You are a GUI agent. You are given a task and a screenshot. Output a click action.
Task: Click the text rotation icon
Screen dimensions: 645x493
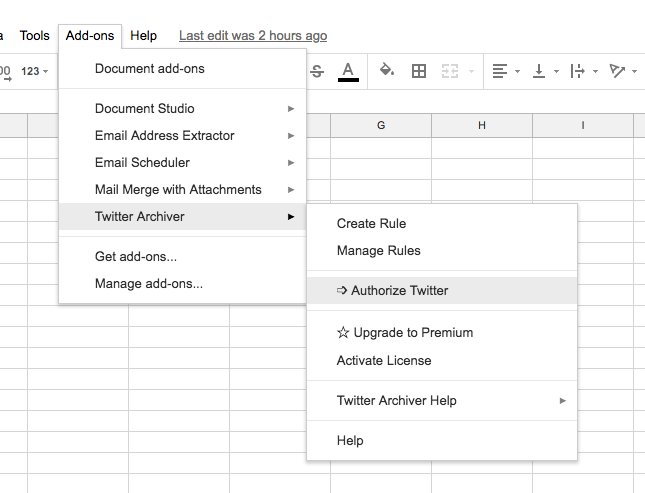(617, 71)
